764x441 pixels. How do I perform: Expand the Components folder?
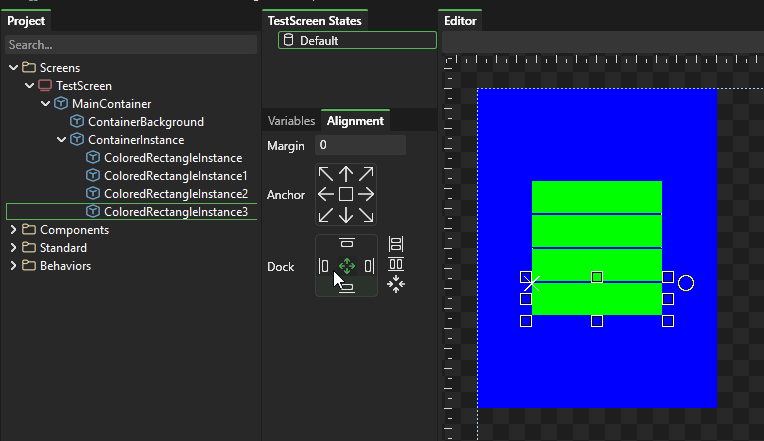pyautogui.click(x=13, y=230)
